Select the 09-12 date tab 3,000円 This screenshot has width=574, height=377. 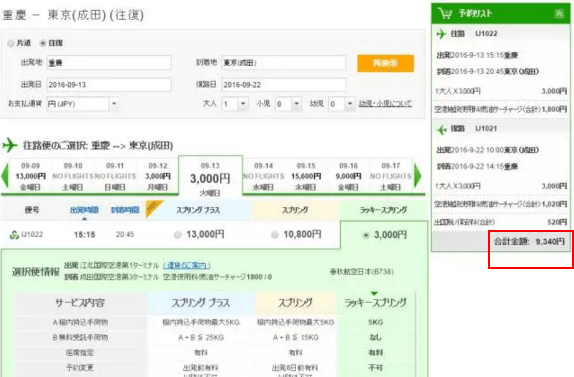click(158, 176)
